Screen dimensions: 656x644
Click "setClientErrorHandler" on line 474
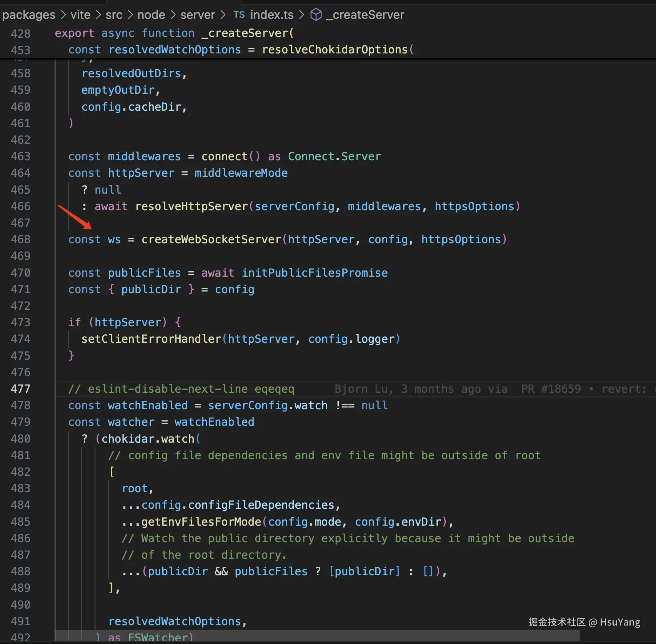(152, 339)
